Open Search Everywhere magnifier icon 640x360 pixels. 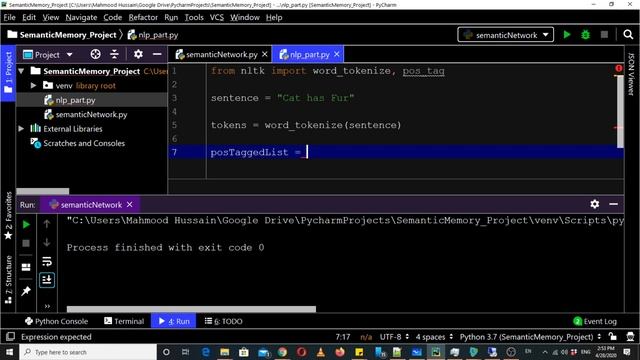pos(628,35)
